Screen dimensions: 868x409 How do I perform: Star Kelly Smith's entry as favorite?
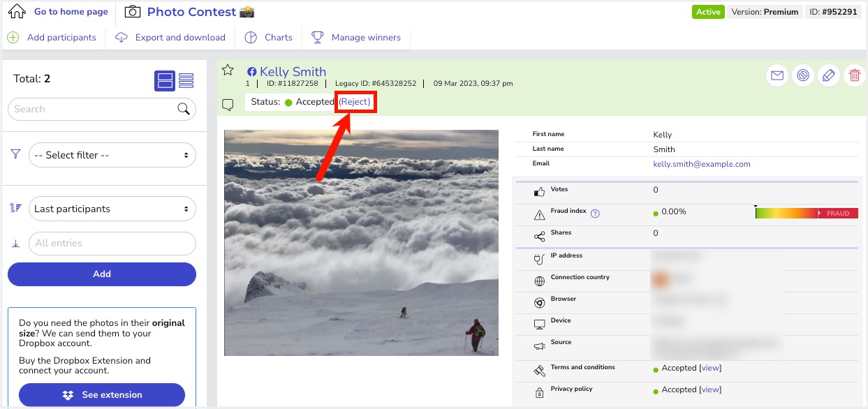tap(228, 70)
